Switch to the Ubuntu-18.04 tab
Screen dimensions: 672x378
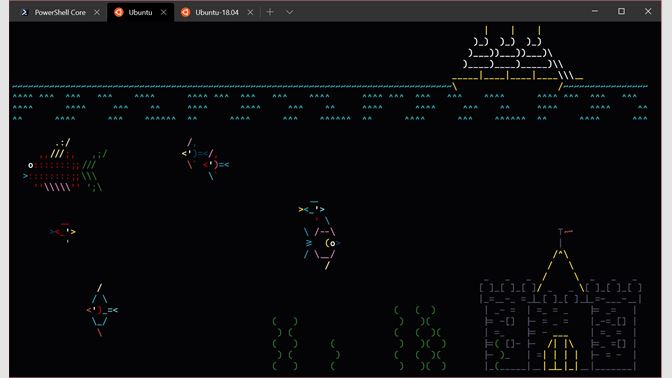point(217,12)
